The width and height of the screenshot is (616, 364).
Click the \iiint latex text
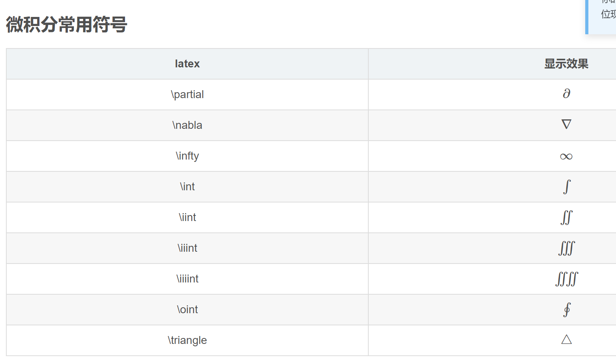[x=187, y=248]
